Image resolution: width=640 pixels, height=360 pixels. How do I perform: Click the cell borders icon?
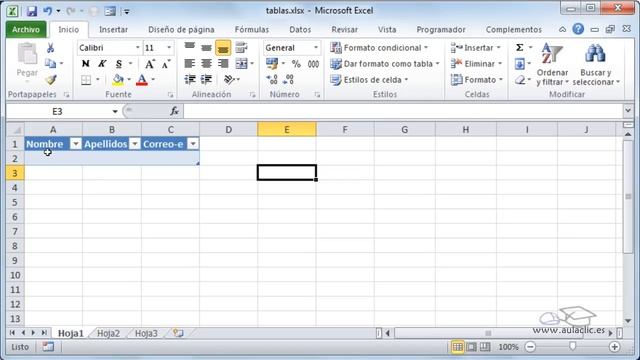point(86,80)
